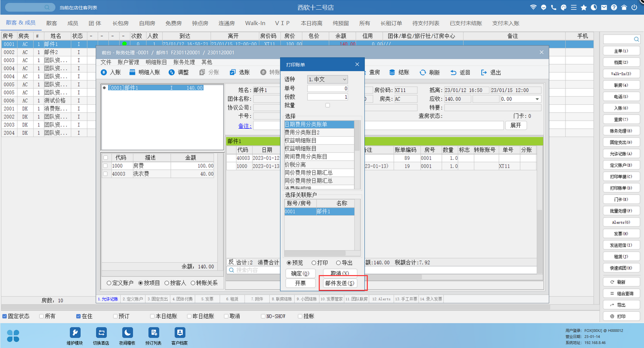Tick checkbox for 房费 row
644x348 pixels.
[x=105, y=166]
